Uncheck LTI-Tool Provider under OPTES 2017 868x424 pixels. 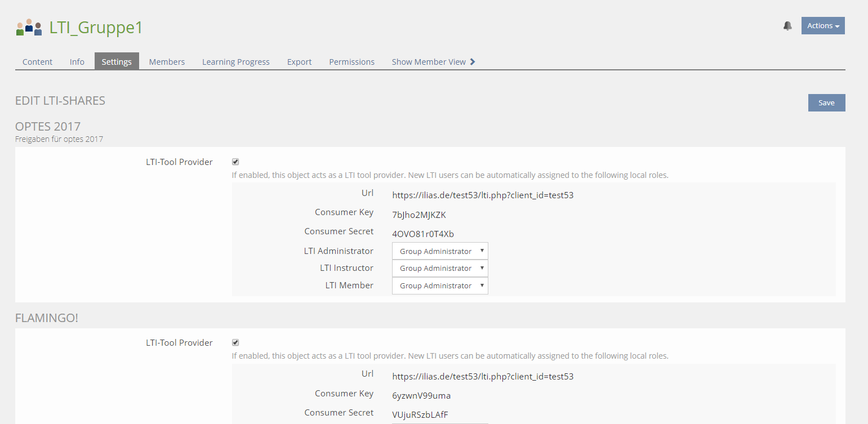click(x=235, y=162)
